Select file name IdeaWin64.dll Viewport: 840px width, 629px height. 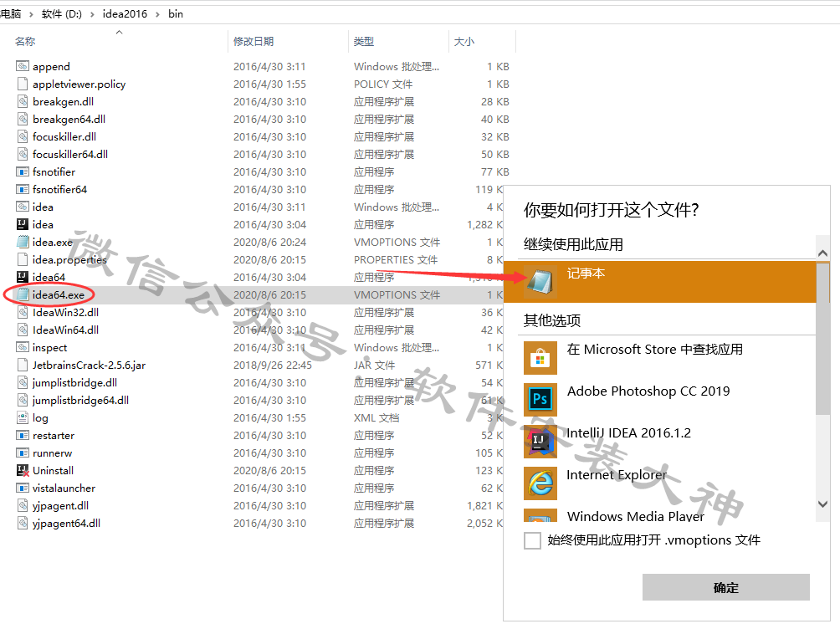(x=65, y=330)
